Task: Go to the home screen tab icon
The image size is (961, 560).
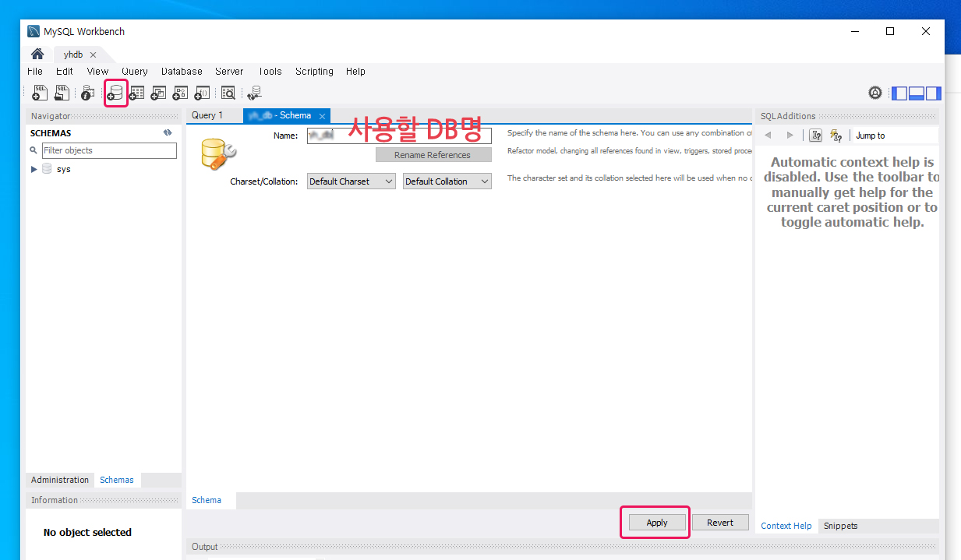Action: [x=37, y=55]
